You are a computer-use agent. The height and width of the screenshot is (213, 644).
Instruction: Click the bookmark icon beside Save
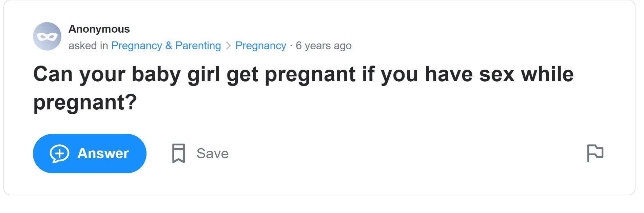(x=178, y=153)
